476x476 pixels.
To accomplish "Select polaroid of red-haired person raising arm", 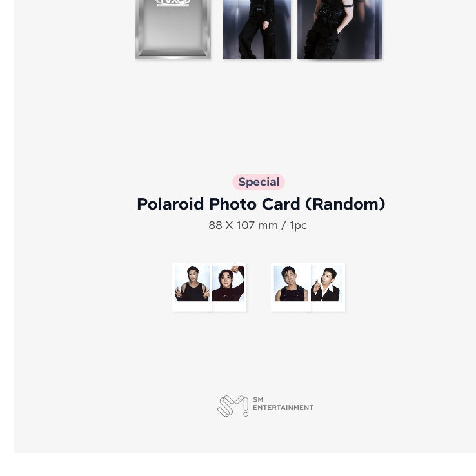I will click(x=229, y=287).
